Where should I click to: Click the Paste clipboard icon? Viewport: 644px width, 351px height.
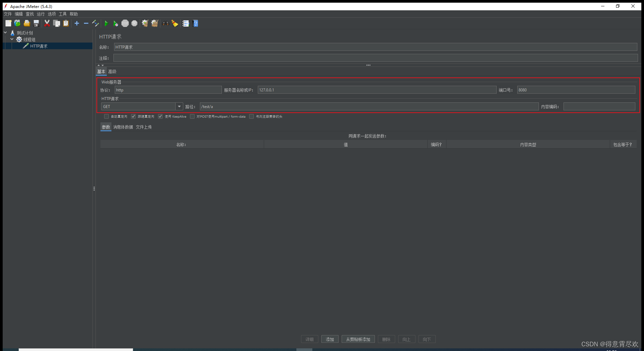tap(66, 23)
